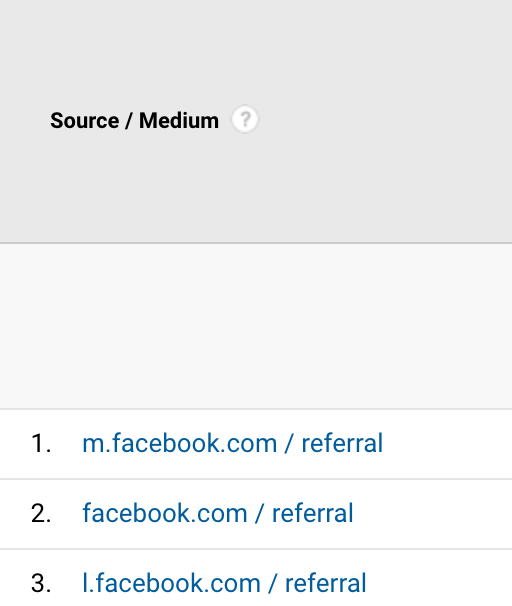
Task: Open the facebook.com / referral source link
Action: click(x=218, y=514)
